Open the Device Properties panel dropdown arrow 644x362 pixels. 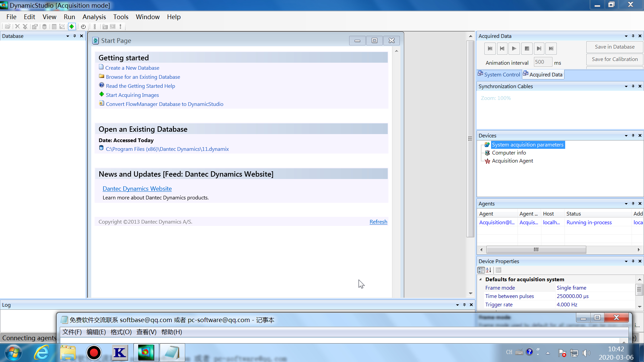pos(626,261)
